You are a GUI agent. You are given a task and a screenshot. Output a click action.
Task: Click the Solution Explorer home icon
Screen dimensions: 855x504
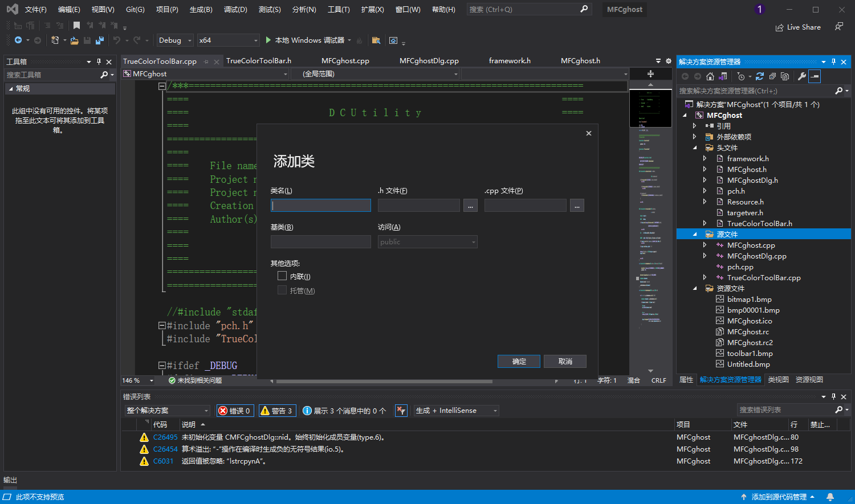pyautogui.click(x=710, y=76)
